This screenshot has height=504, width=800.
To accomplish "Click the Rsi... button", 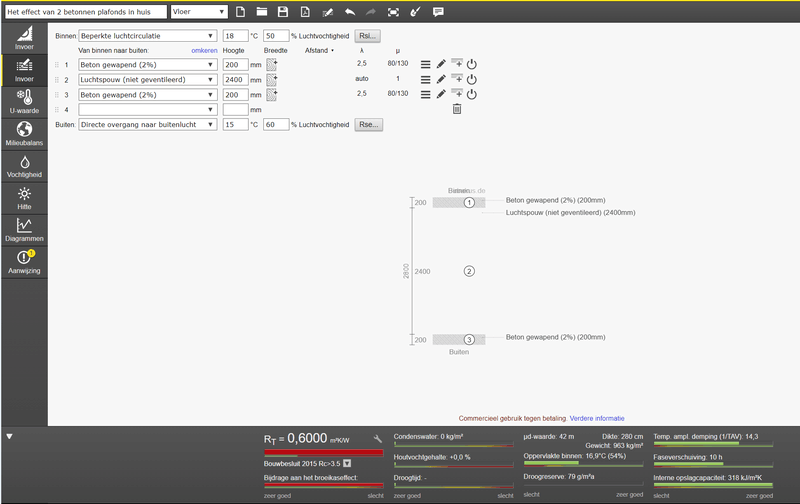I will pyautogui.click(x=367, y=36).
